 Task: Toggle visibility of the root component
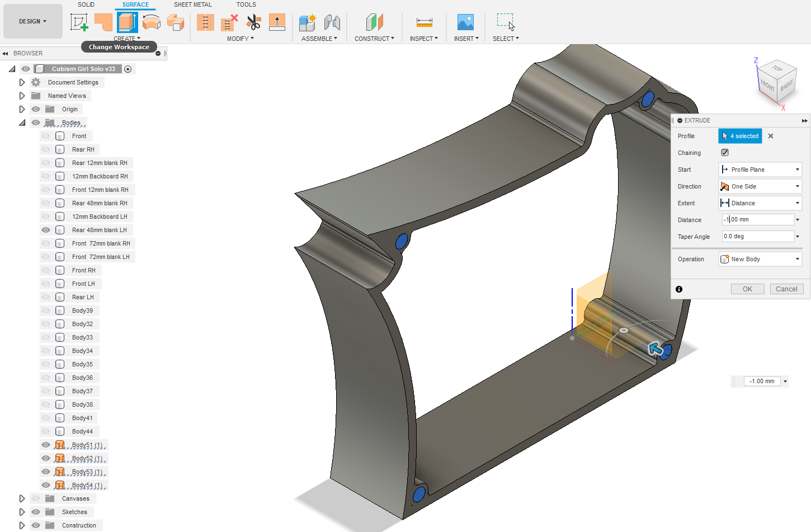tap(26, 69)
